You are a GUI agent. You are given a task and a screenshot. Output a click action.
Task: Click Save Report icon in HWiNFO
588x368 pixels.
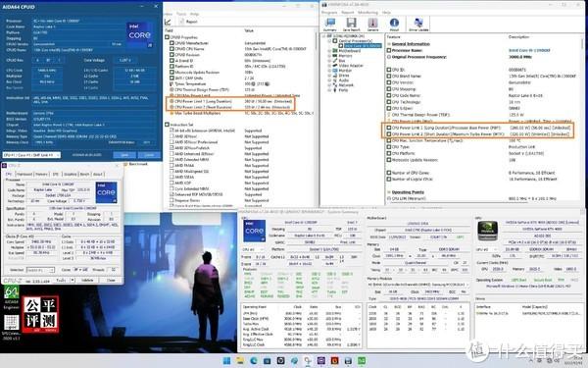(352, 25)
